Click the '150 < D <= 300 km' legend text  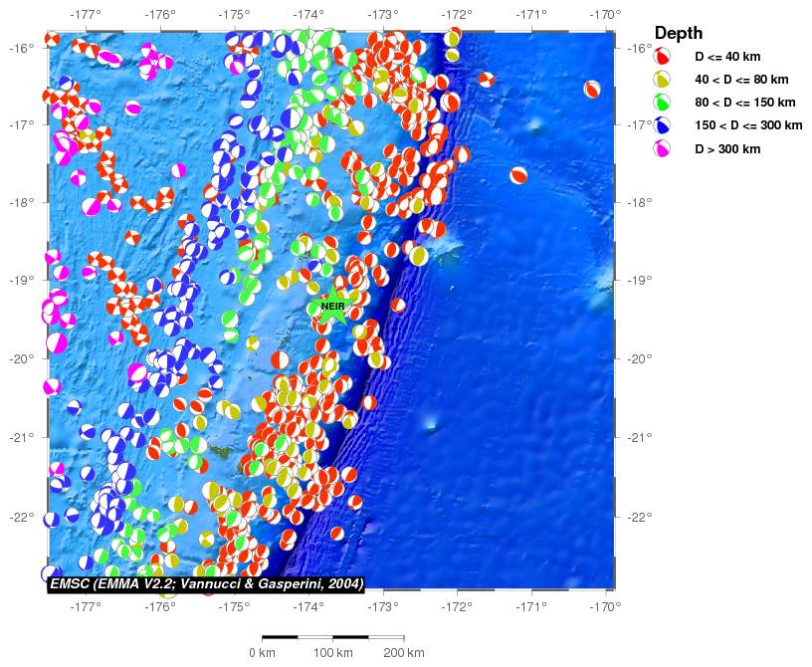tap(747, 125)
